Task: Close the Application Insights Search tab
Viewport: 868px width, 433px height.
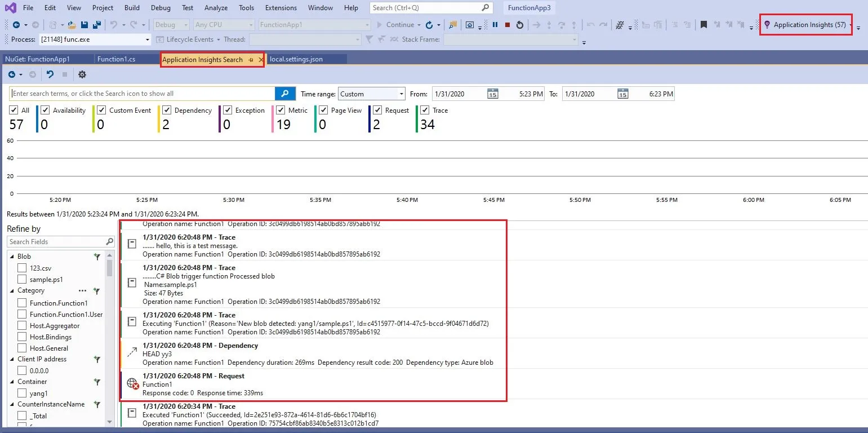Action: 261,60
